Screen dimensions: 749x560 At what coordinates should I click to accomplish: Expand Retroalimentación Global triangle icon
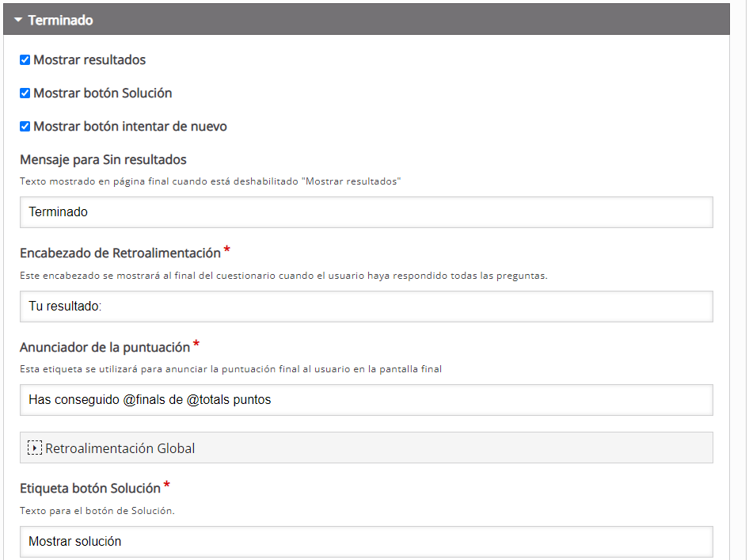34,448
